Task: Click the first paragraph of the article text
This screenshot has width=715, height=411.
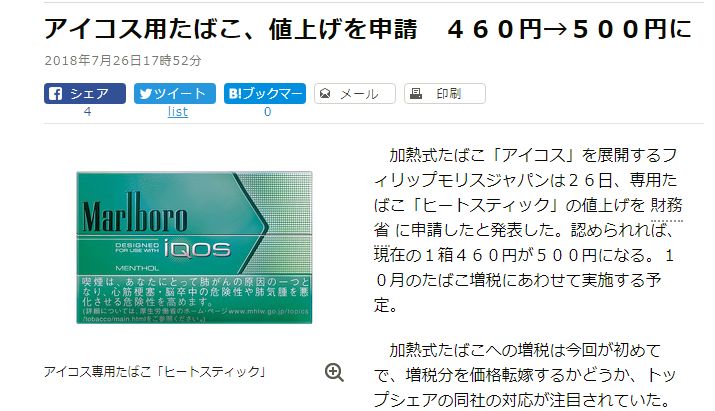Action: (528, 230)
